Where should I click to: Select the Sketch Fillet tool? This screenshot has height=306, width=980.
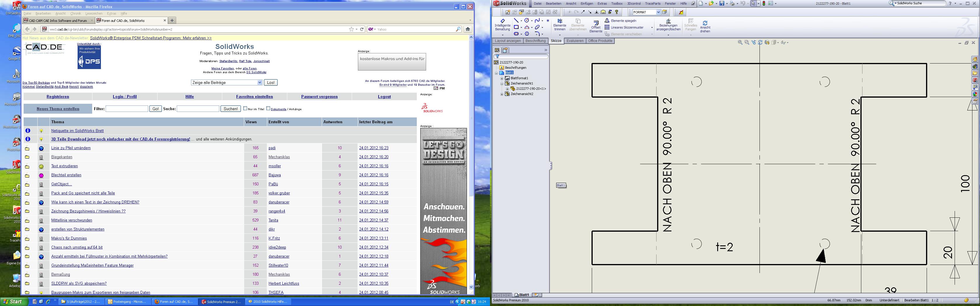537,34
